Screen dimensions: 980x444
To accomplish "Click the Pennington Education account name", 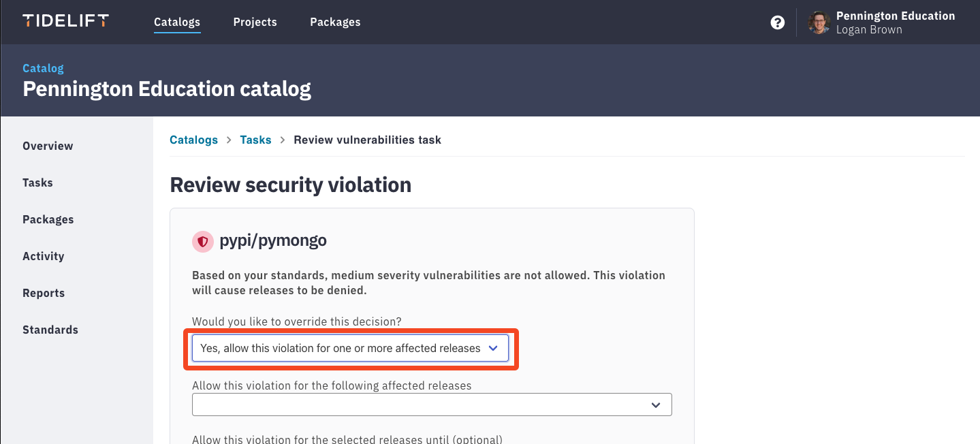I will (x=896, y=16).
